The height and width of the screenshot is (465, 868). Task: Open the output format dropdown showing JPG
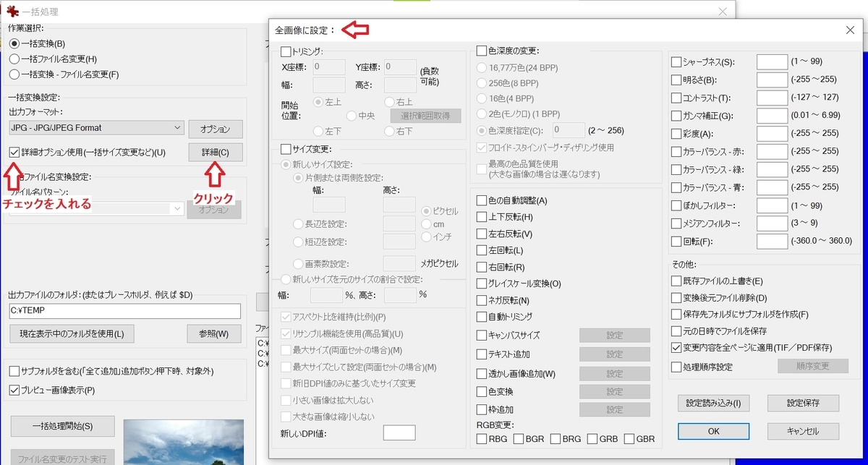click(96, 128)
